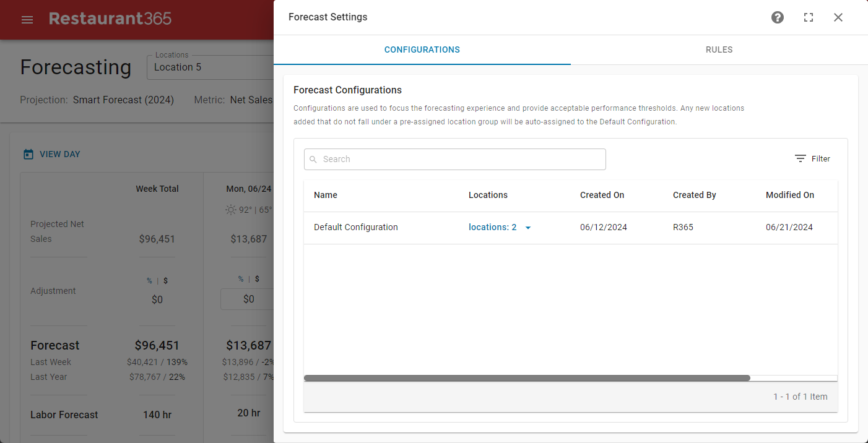
Task: Click the Filter lines icon
Action: pyautogui.click(x=801, y=159)
